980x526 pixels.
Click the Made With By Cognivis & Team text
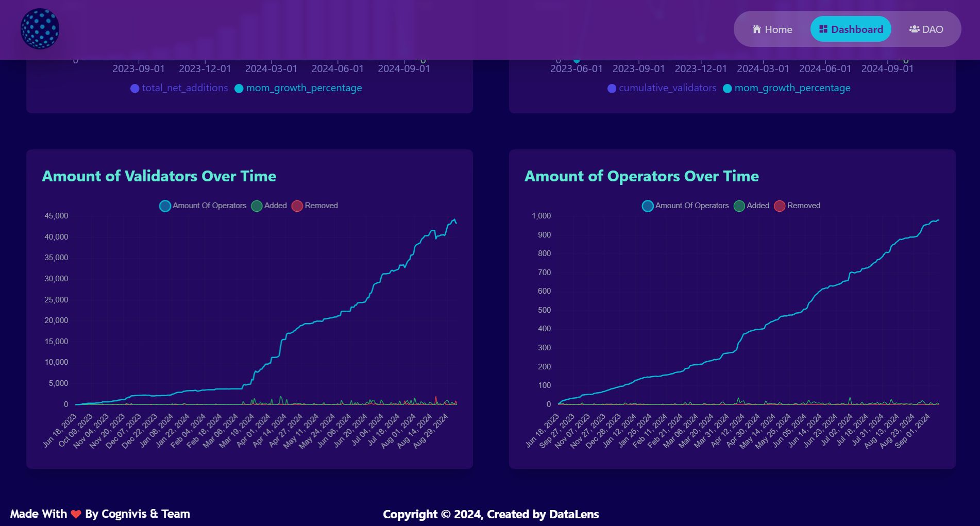point(100,514)
